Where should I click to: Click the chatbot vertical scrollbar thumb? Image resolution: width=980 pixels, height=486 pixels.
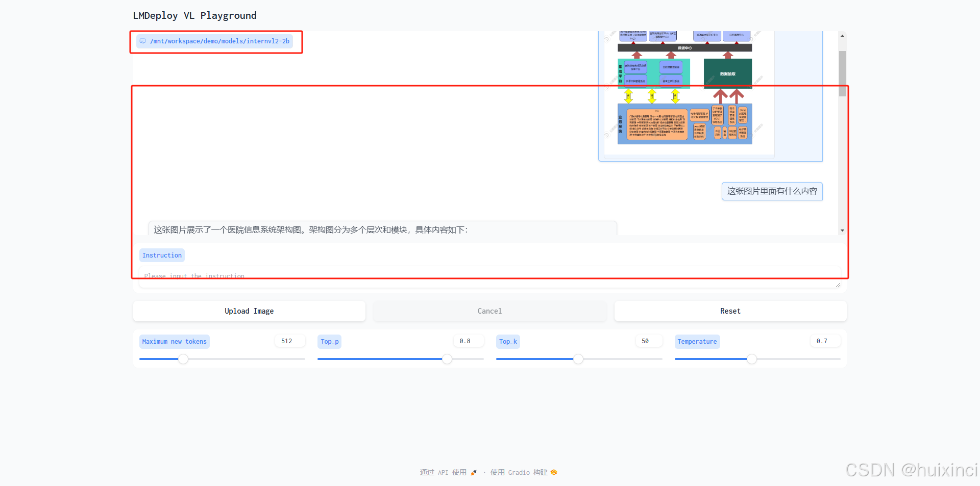click(842, 73)
